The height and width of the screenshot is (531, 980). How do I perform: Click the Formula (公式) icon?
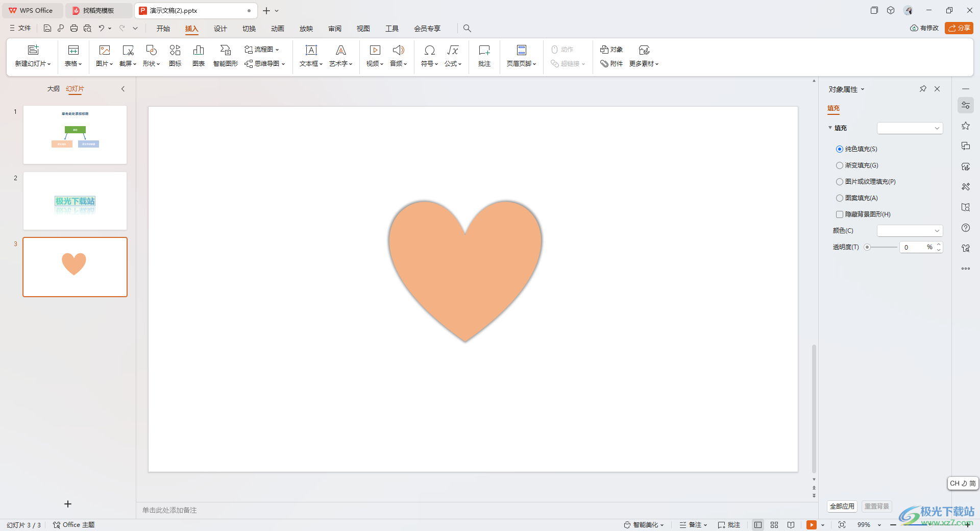pyautogui.click(x=453, y=50)
